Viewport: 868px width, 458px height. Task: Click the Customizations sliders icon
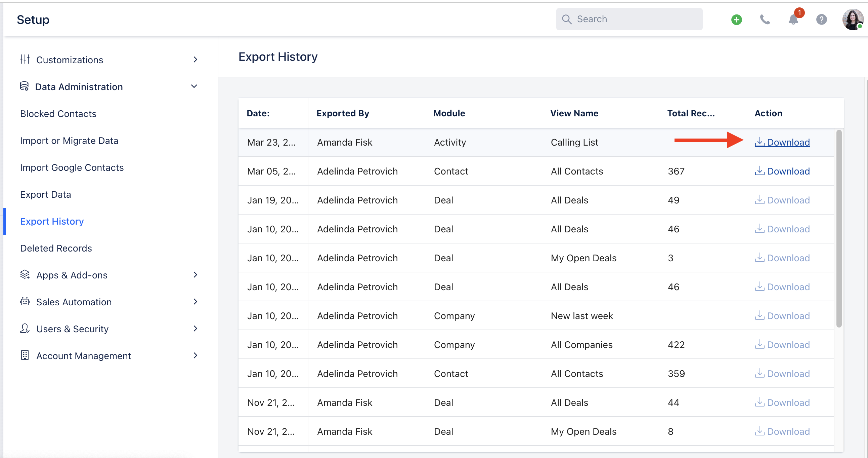click(25, 60)
